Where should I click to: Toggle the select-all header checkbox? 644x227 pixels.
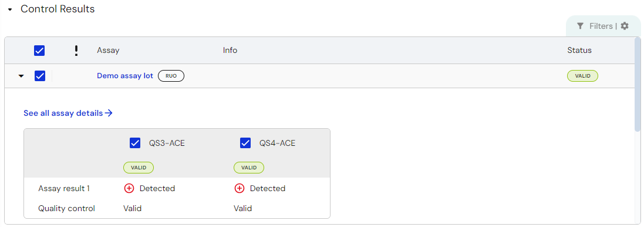[39, 51]
